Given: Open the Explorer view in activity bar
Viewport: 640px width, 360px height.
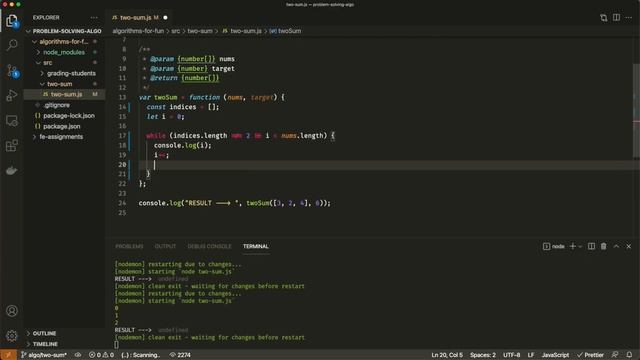Looking at the screenshot, I should [x=11, y=20].
